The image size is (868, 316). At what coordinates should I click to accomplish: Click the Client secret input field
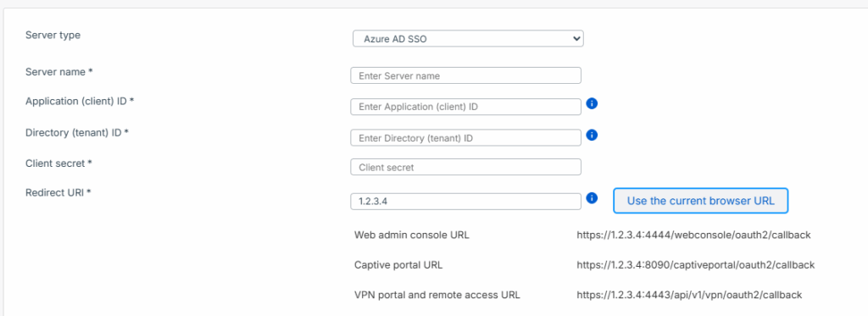(x=465, y=167)
